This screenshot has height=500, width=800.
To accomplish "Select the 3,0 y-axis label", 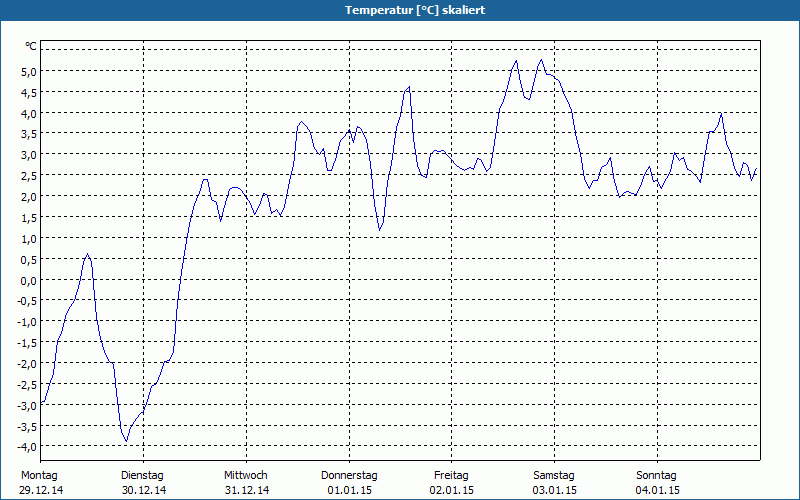I will coord(29,155).
